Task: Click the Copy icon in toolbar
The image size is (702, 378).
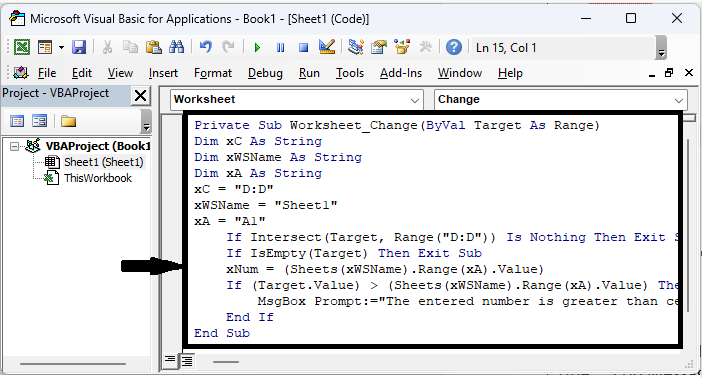Action: (130, 47)
